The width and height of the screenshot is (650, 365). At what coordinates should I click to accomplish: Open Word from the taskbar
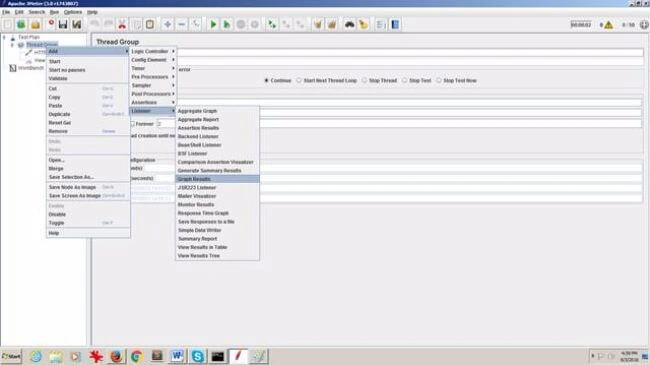pyautogui.click(x=177, y=356)
